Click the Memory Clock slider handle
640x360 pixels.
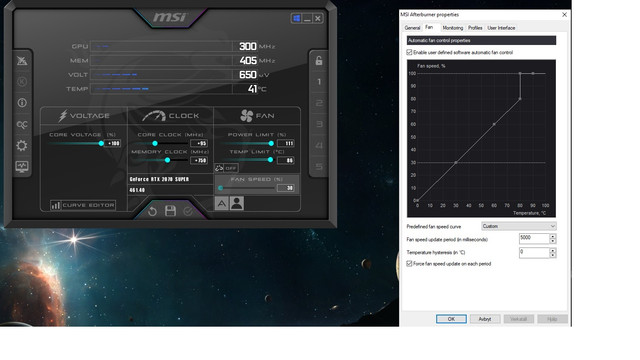click(167, 160)
